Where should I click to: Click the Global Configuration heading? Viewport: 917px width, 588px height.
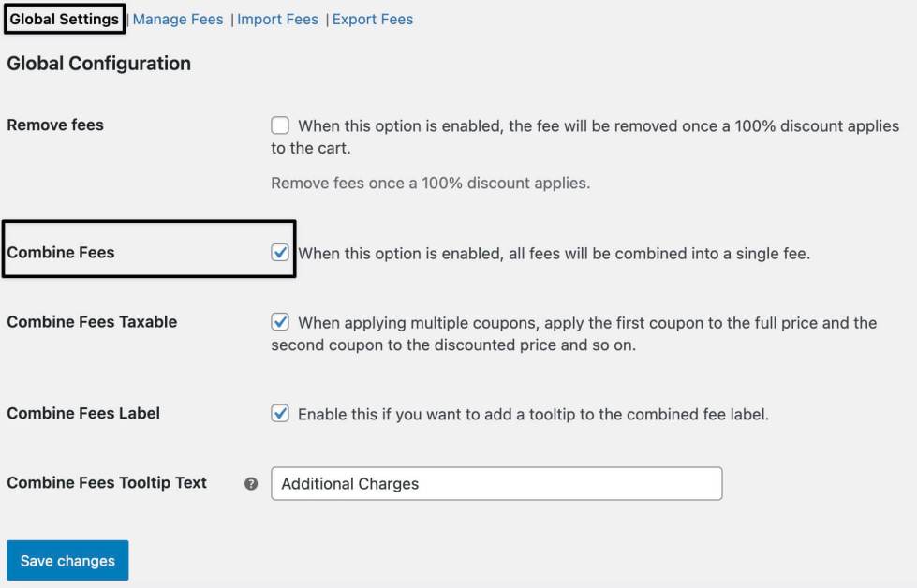point(98,64)
